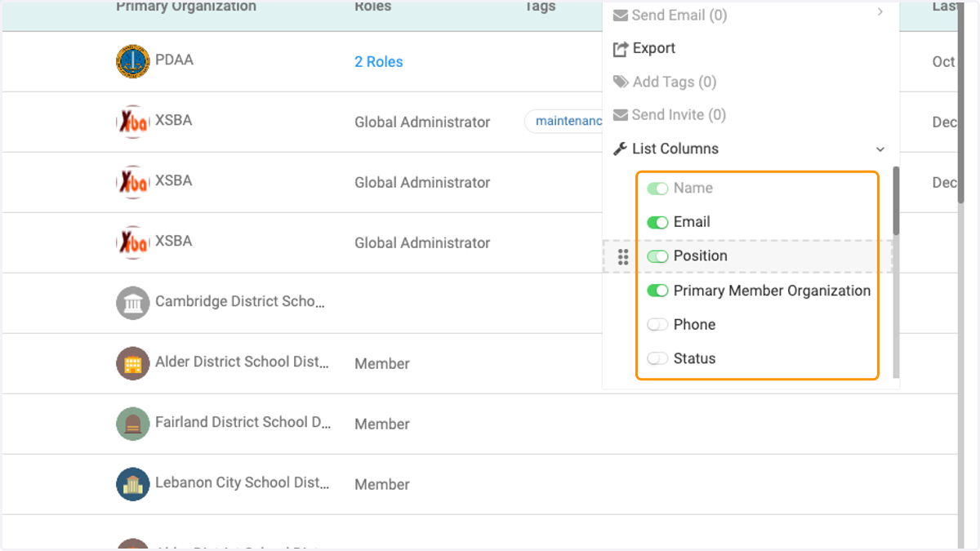
Task: Expand the Send Email submenu arrow
Action: pyautogui.click(x=880, y=12)
